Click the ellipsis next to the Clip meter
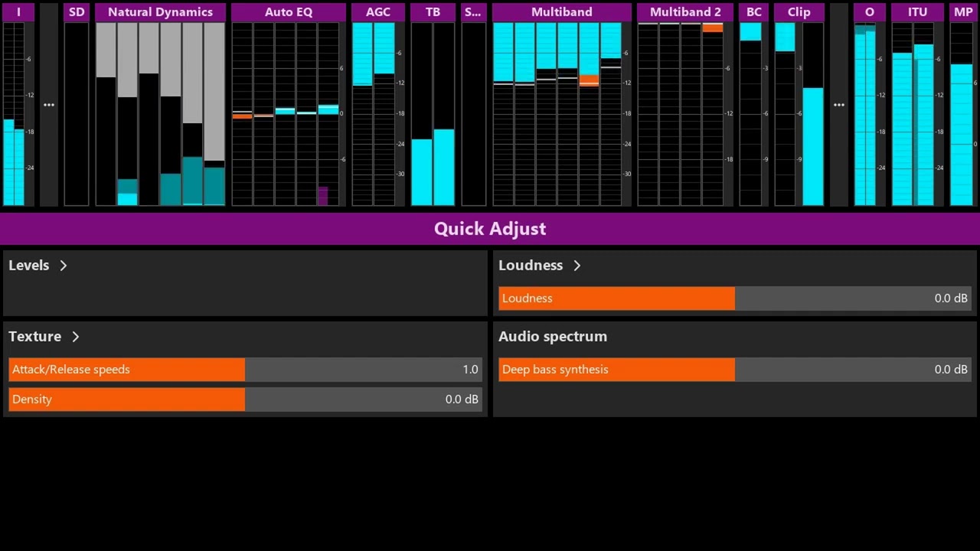The height and width of the screenshot is (551, 980). coord(839,105)
